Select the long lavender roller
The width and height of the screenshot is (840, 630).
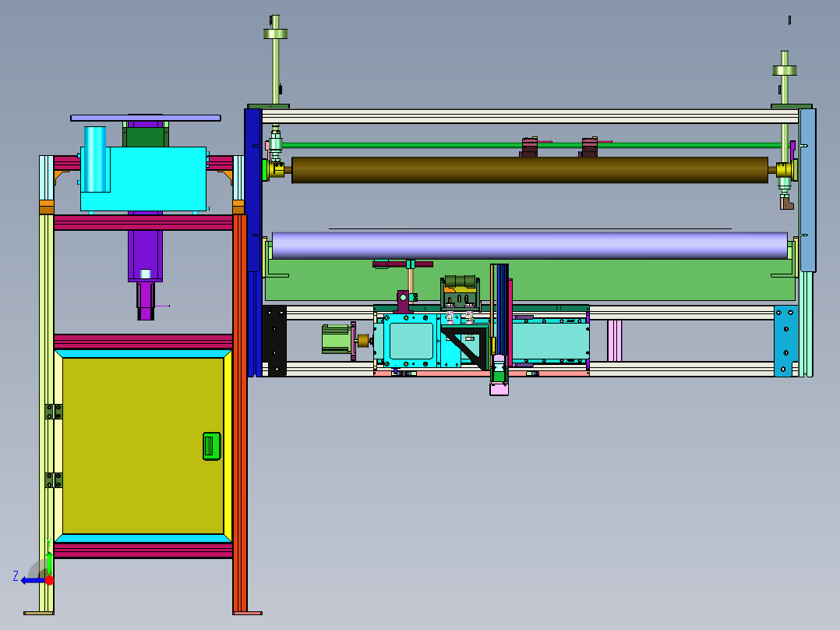click(530, 246)
